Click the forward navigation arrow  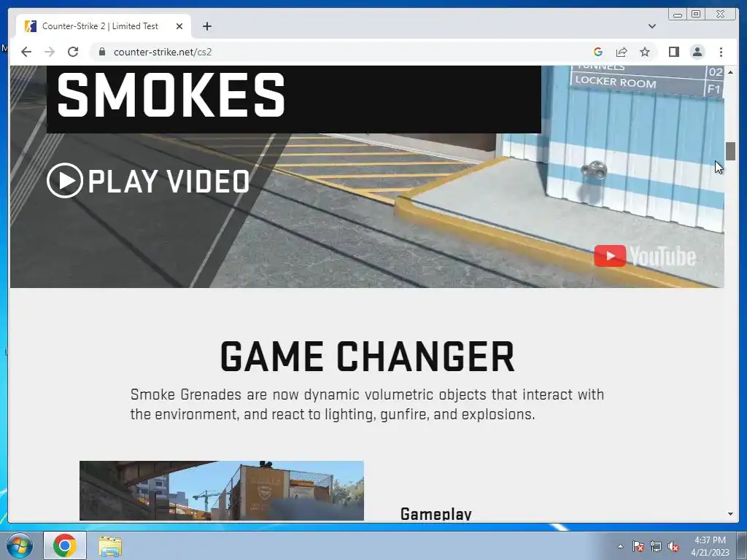(50, 52)
